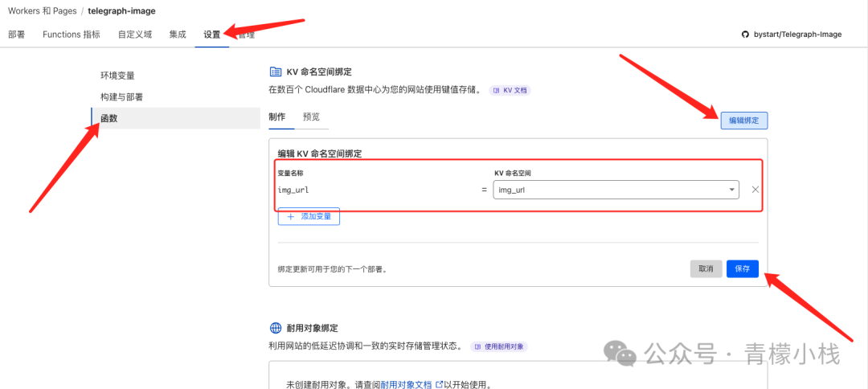Click the telegraph-image breadcrumb title
Image resolution: width=868 pixels, height=389 pixels.
point(122,11)
